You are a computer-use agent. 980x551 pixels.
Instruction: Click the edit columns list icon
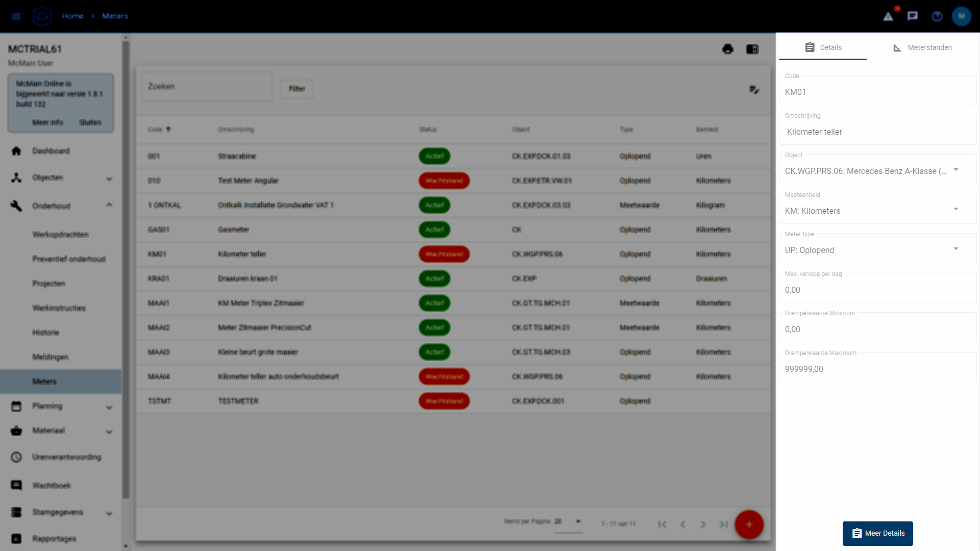[x=754, y=90]
